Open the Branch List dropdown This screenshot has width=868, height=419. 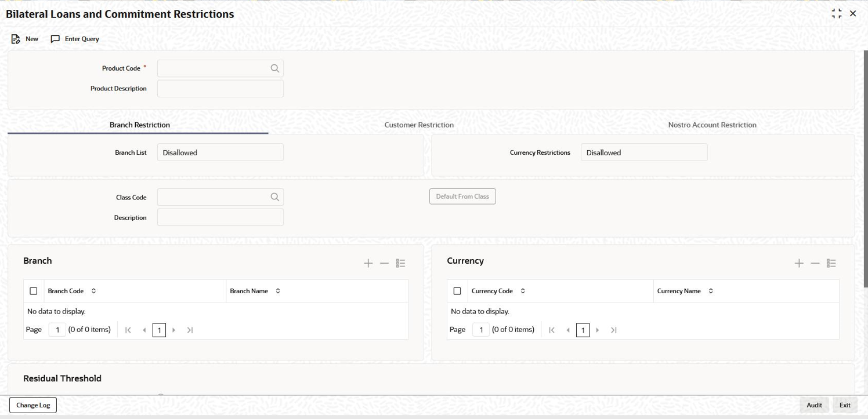tap(220, 152)
